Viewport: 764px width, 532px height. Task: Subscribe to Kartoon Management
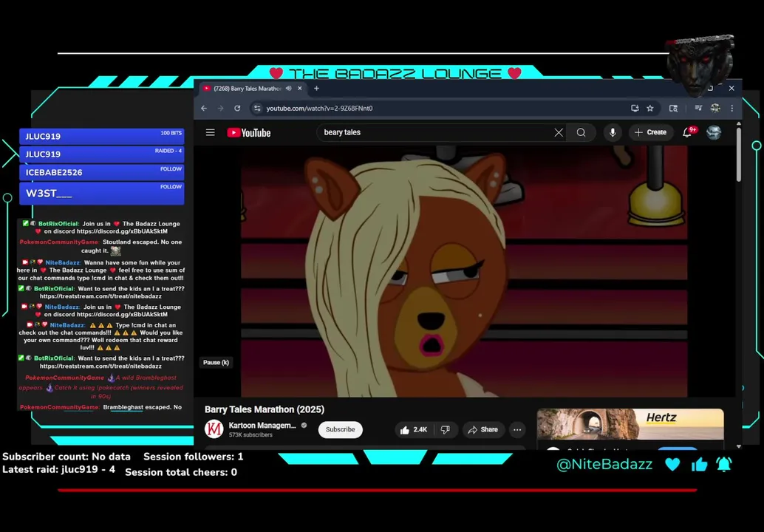[x=340, y=429]
